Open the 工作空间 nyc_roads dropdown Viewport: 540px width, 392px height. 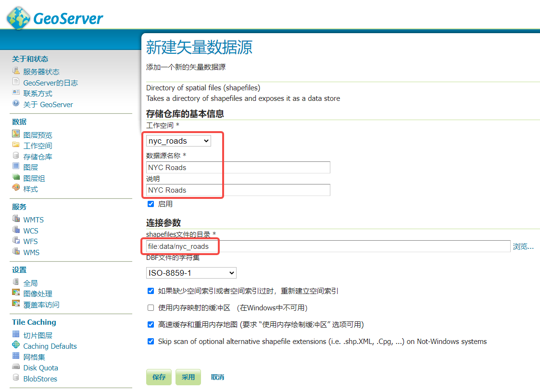tap(178, 141)
